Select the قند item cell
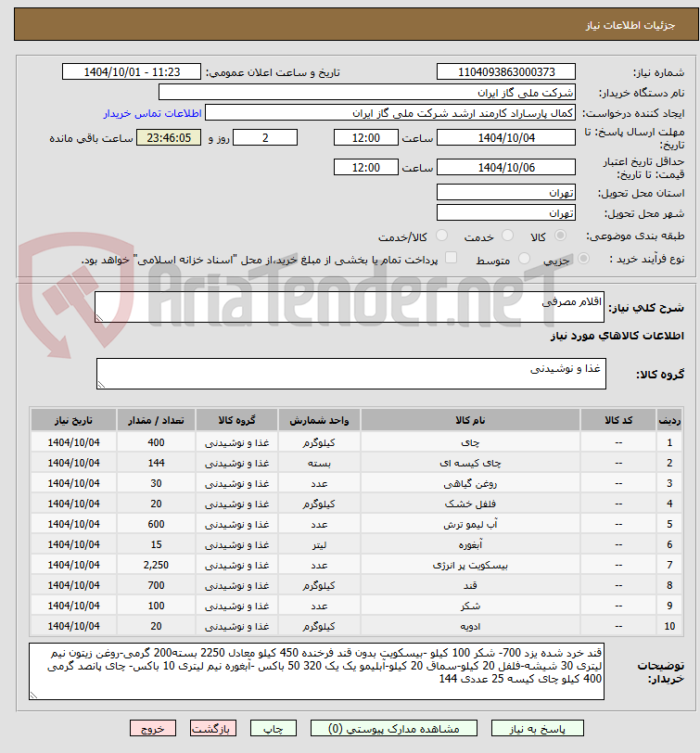This screenshot has height=753, width=700. (470, 585)
